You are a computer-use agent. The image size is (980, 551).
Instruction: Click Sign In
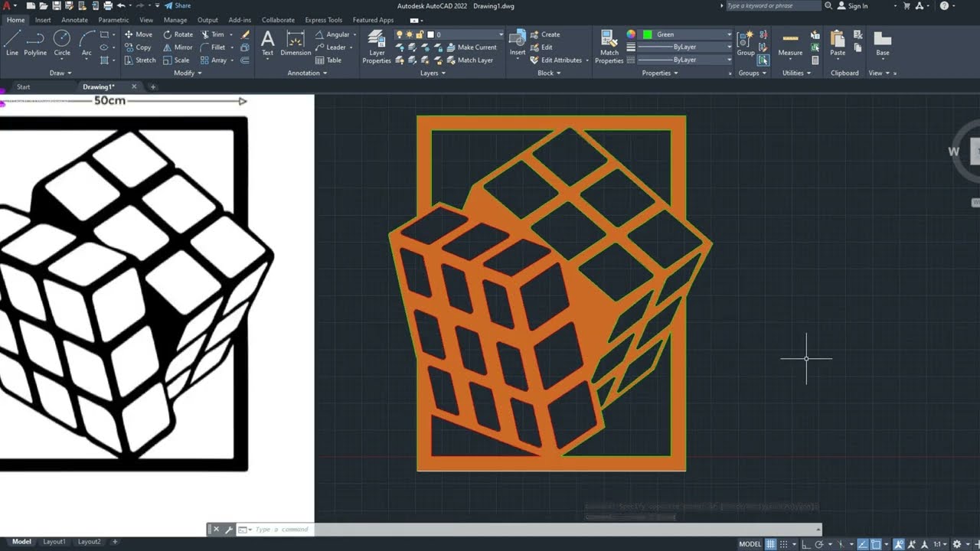(853, 5)
